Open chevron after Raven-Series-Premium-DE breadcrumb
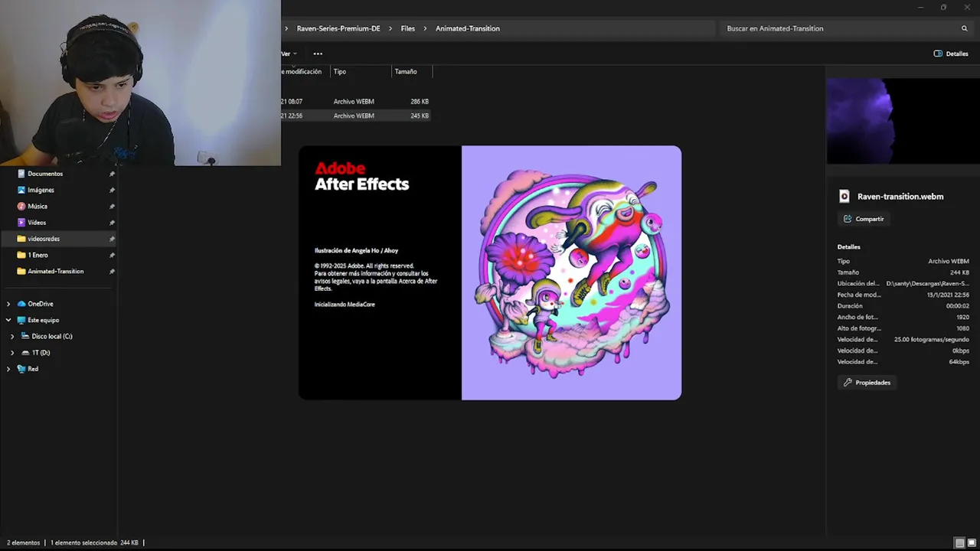Viewport: 980px width, 551px height. point(390,28)
